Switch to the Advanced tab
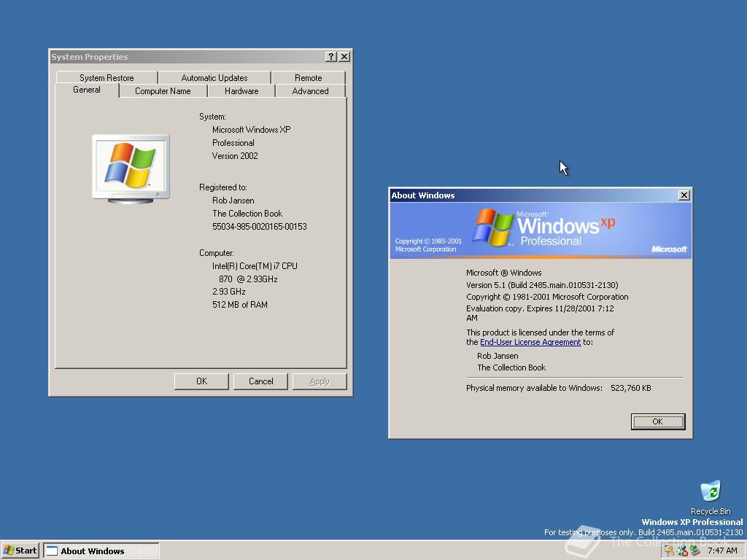 [310, 91]
